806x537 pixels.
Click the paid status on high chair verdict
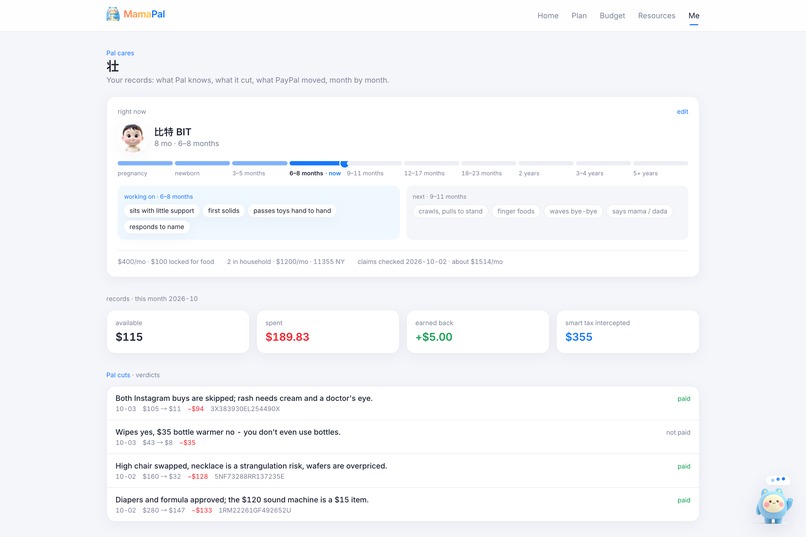[x=684, y=467]
